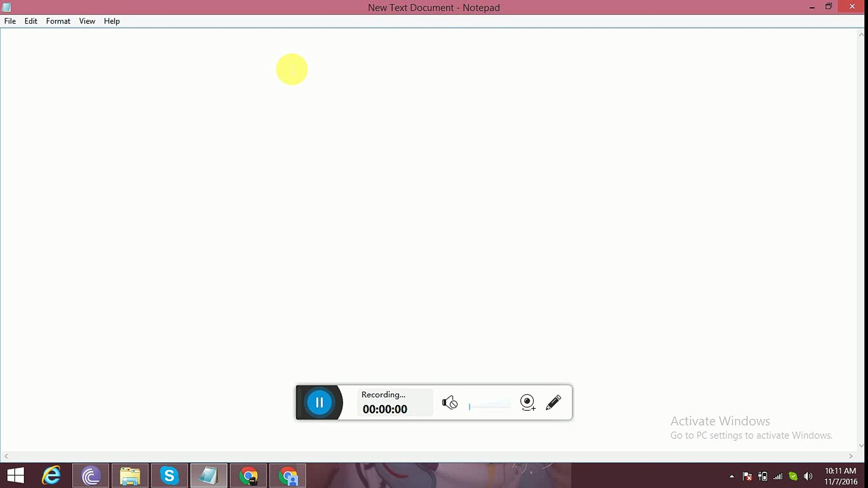Open the File menu
The height and width of the screenshot is (488, 868).
10,21
